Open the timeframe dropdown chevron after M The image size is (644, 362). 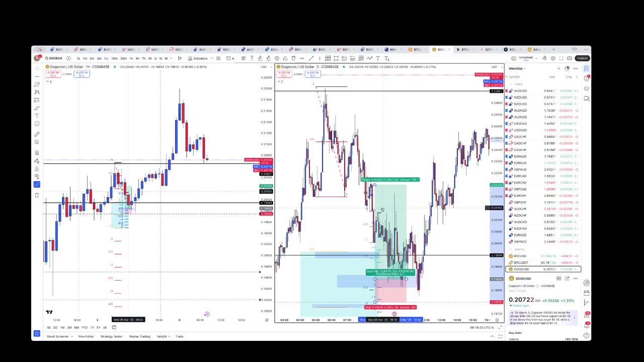(171, 58)
